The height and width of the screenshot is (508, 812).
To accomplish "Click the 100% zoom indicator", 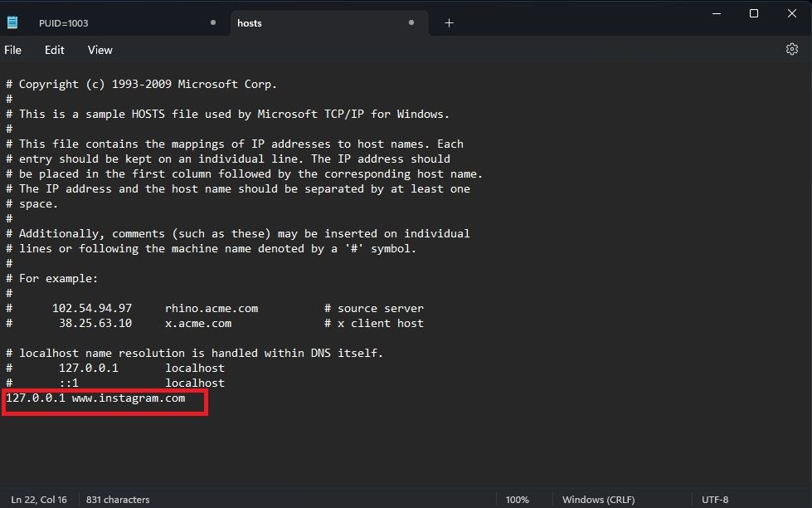I will tap(517, 499).
